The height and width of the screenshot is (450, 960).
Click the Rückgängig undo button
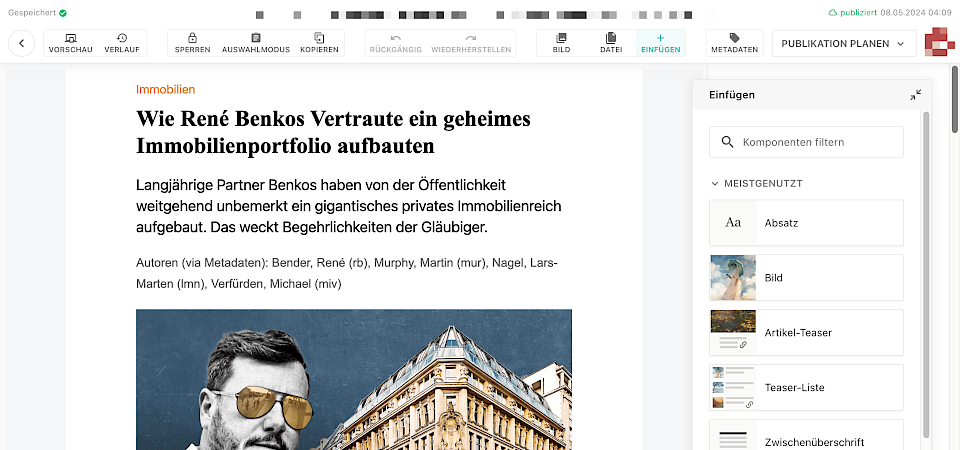click(x=396, y=43)
